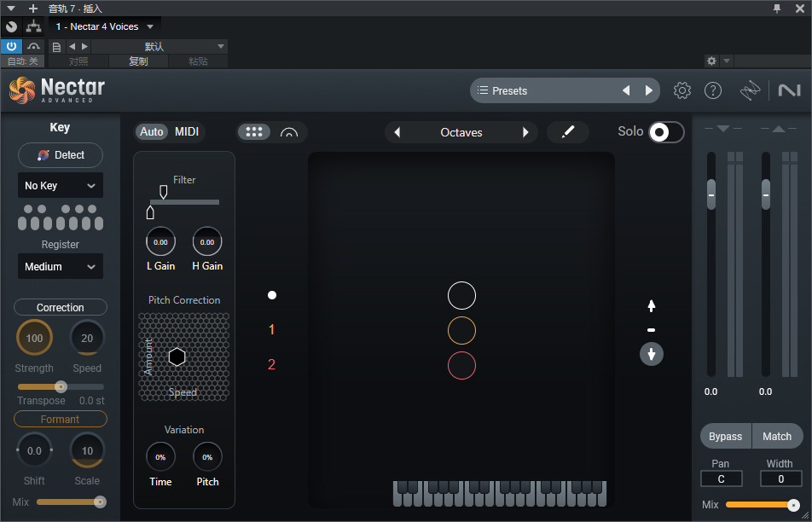Image resolution: width=812 pixels, height=522 pixels.
Task: Select voice 2 red label
Action: pyautogui.click(x=272, y=365)
